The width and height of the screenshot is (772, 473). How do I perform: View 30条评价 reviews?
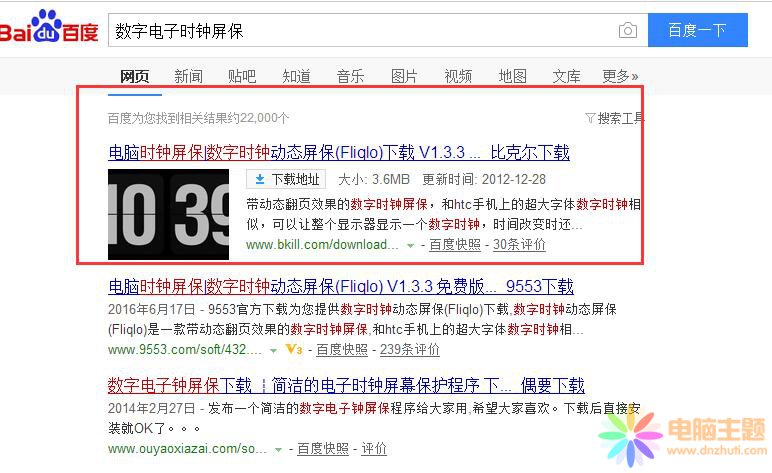pos(519,245)
